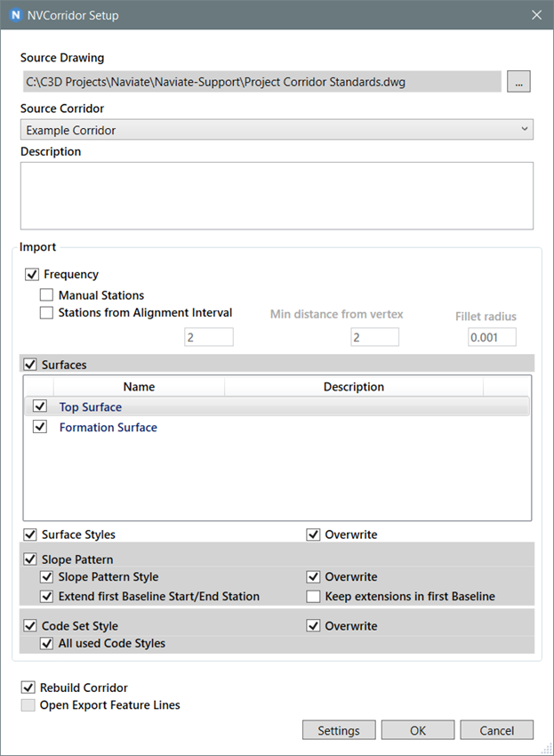Toggle Extend first Baseline Start/End Station
The width and height of the screenshot is (554, 756).
click(47, 597)
